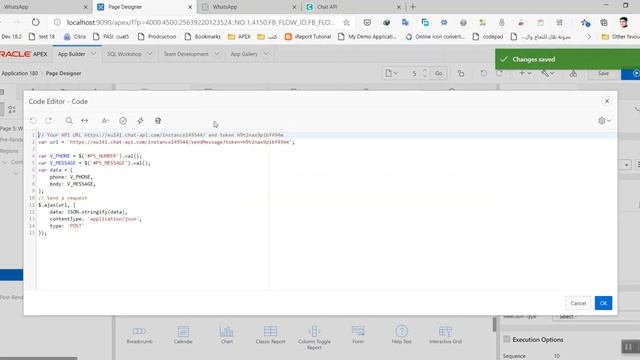Click the Validate checkmark icon in the Code Editor

123,120
